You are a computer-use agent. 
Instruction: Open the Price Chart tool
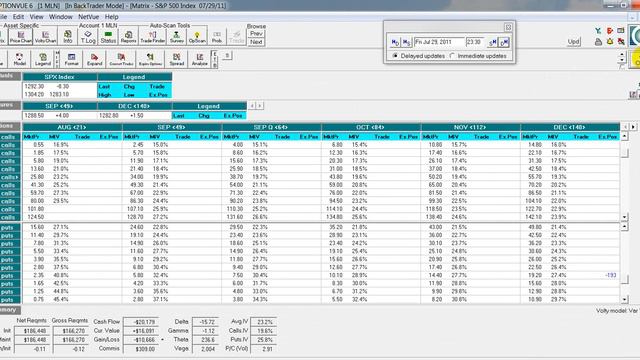tap(20, 37)
